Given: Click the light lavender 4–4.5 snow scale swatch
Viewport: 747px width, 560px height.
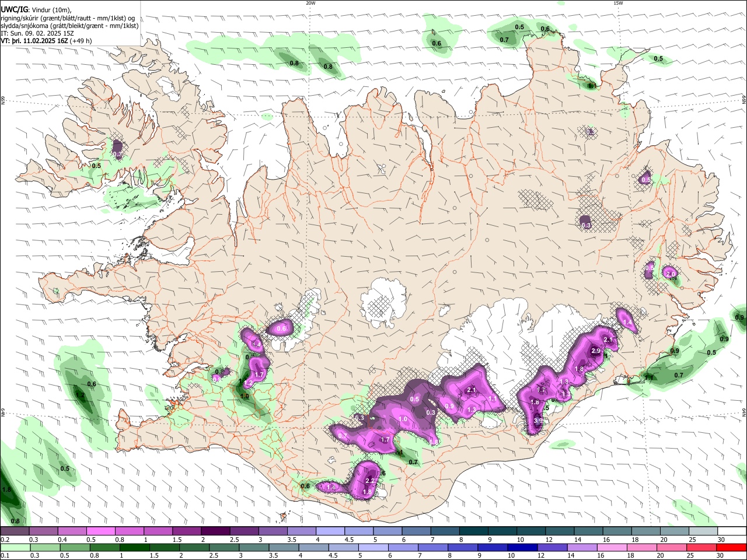Looking at the screenshot, I should (x=329, y=531).
